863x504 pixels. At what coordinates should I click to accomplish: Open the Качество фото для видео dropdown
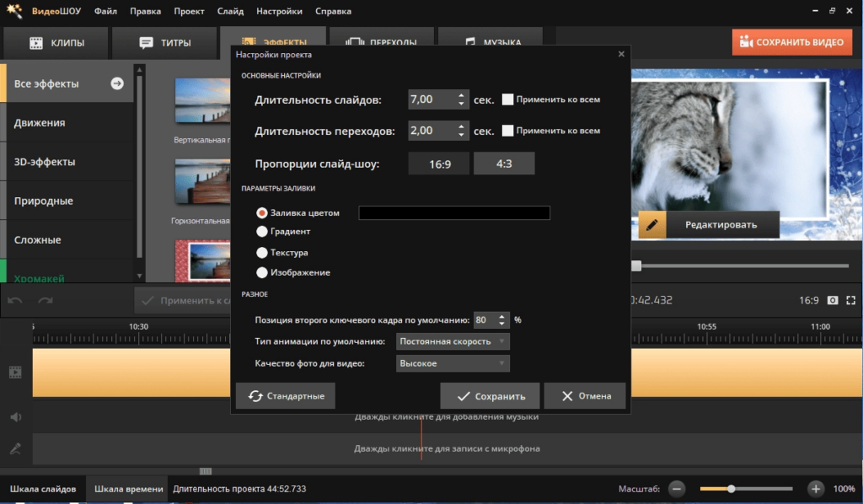tap(453, 364)
